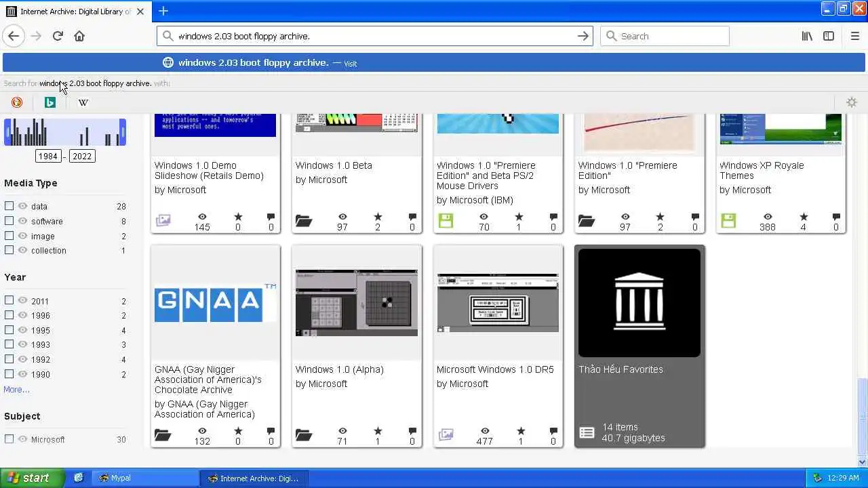The image size is (868, 488).
Task: Click the floppy icon on Windows XP Royale Themes card
Action: pyautogui.click(x=728, y=221)
